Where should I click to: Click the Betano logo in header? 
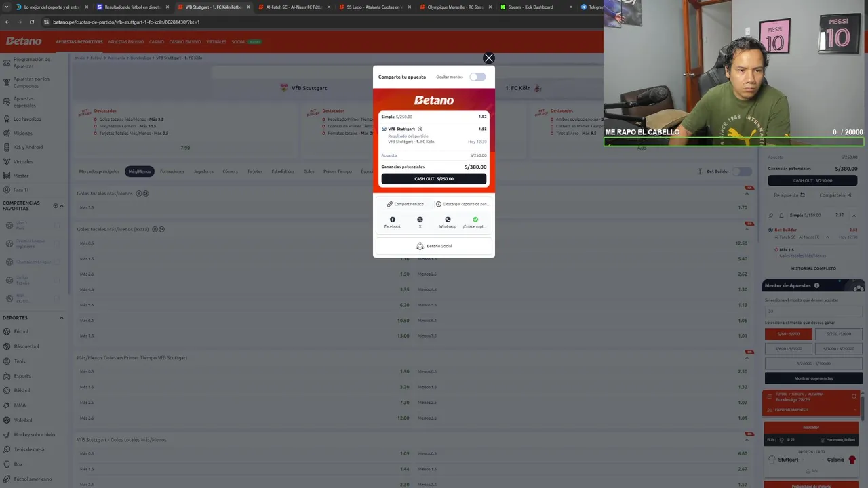tap(24, 42)
